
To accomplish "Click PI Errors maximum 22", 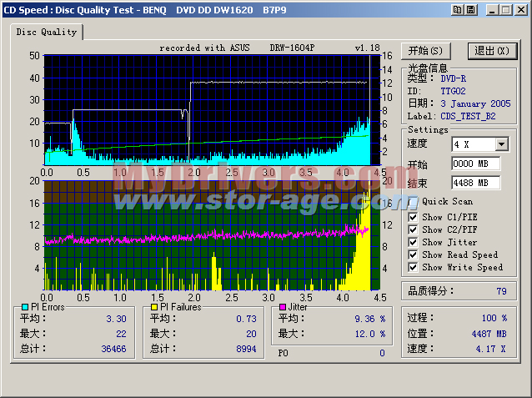I will coord(121,334).
